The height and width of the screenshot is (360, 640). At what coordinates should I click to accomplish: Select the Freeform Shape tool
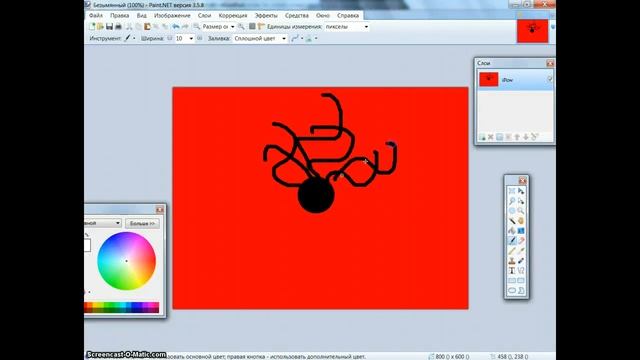click(521, 291)
